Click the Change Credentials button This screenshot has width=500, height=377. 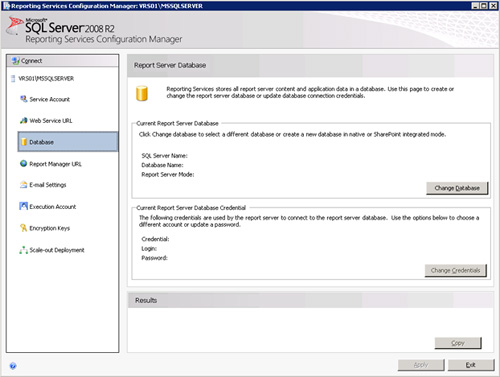pyautogui.click(x=455, y=270)
